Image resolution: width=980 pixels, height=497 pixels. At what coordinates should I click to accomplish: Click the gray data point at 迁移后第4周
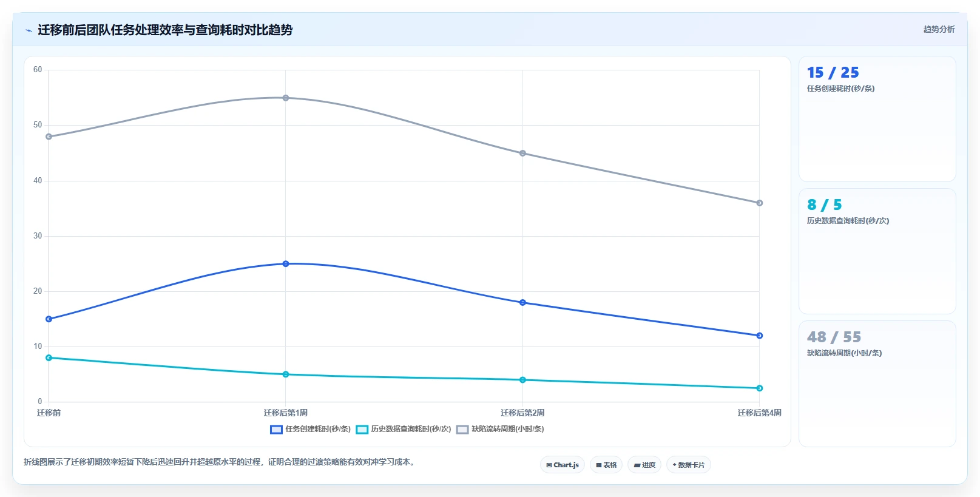pos(759,203)
